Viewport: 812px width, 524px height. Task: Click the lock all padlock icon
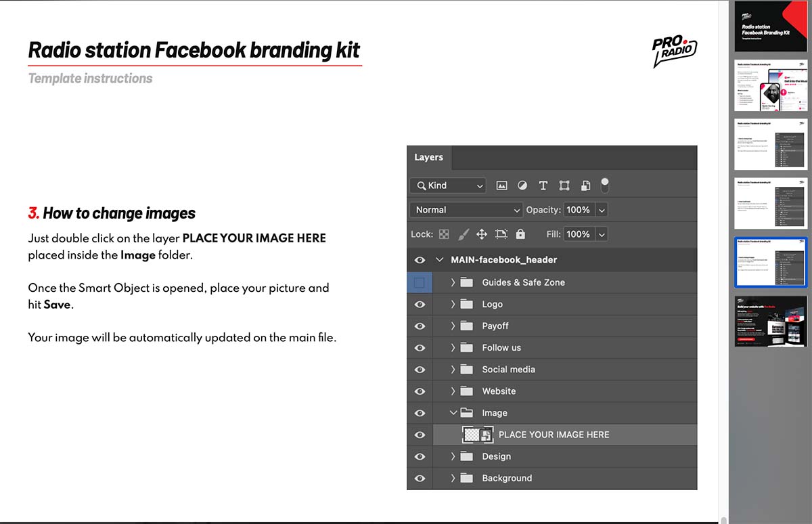(520, 234)
